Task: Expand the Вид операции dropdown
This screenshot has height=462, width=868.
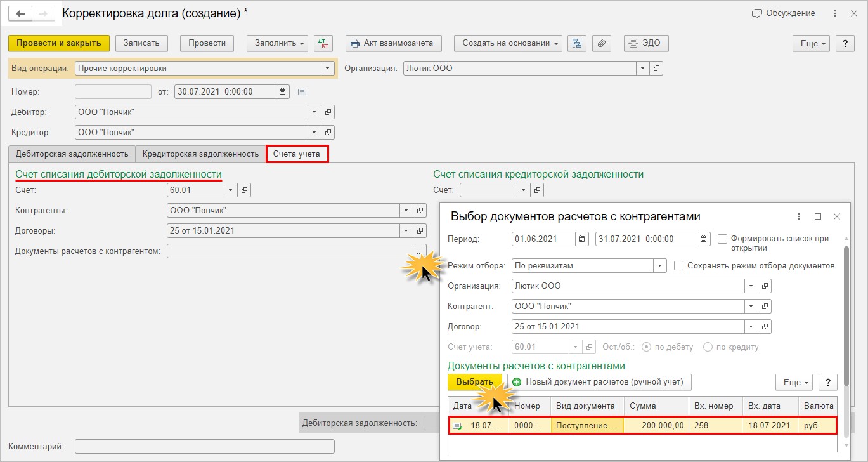Action: [x=328, y=68]
